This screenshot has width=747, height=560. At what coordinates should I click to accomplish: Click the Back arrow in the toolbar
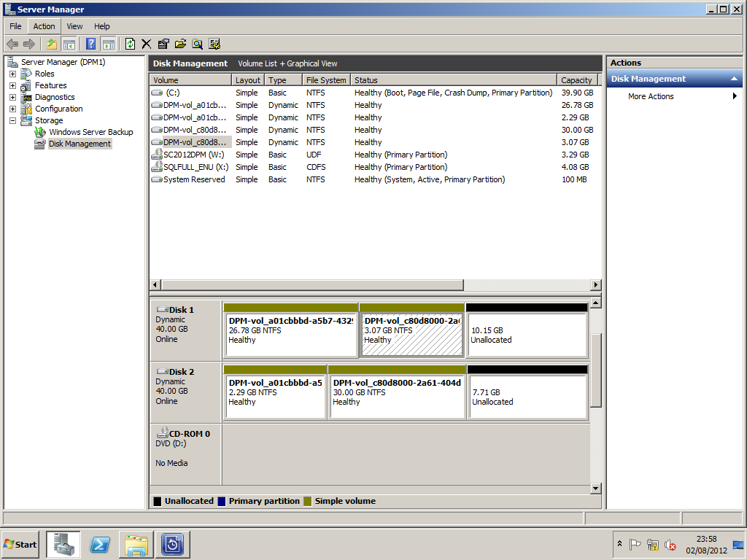click(12, 44)
